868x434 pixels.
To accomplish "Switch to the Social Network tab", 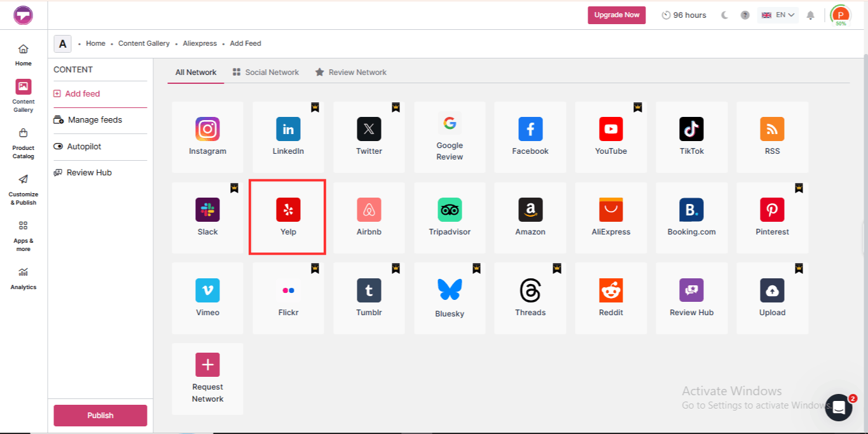I will click(266, 72).
